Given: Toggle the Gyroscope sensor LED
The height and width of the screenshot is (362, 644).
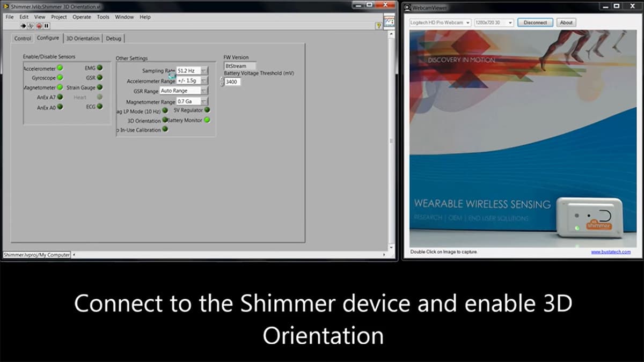Looking at the screenshot, I should coord(60,78).
